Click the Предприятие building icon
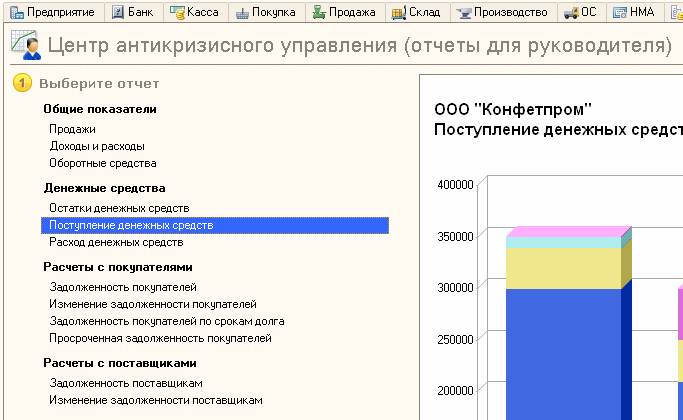Screen dimensions: 683x420 (17, 13)
